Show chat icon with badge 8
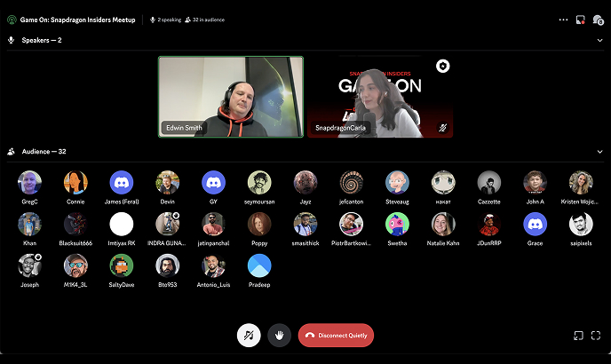 pos(598,20)
